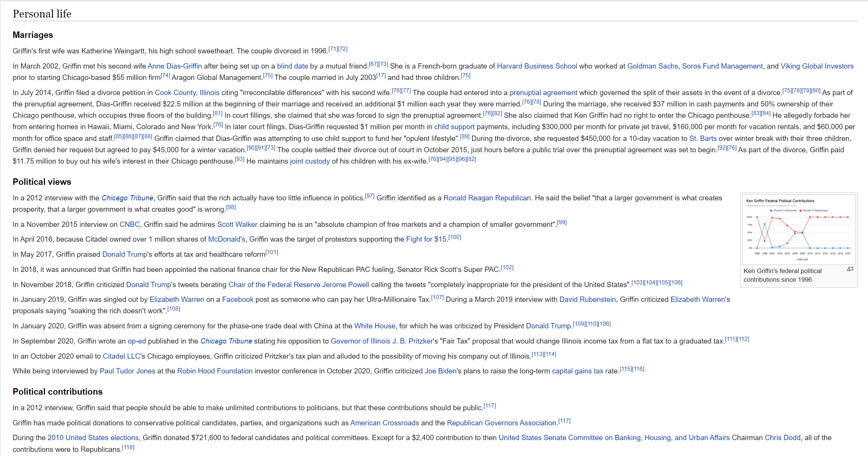
Task: Go to J. B. Pritzker article
Action: point(412,341)
